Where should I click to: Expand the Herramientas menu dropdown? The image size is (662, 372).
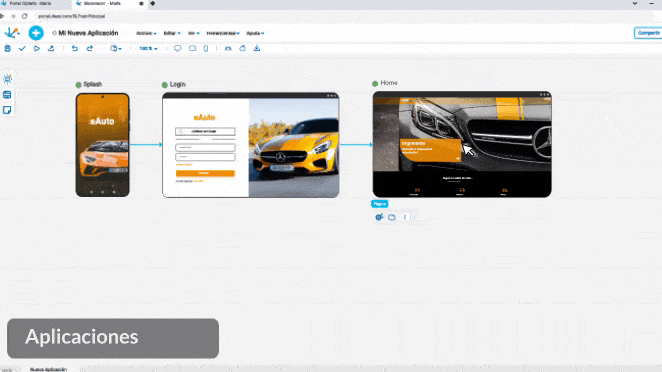pyautogui.click(x=223, y=33)
